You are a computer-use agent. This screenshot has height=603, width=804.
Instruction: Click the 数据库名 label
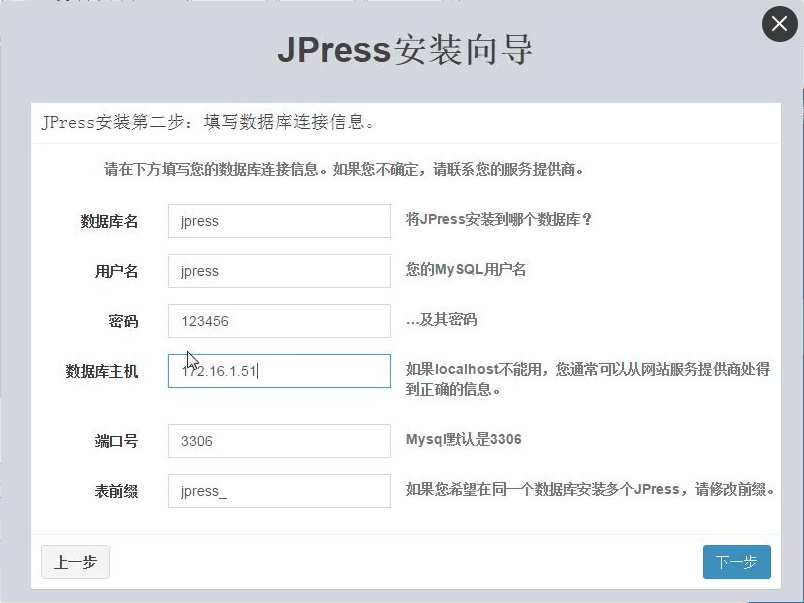coord(109,222)
